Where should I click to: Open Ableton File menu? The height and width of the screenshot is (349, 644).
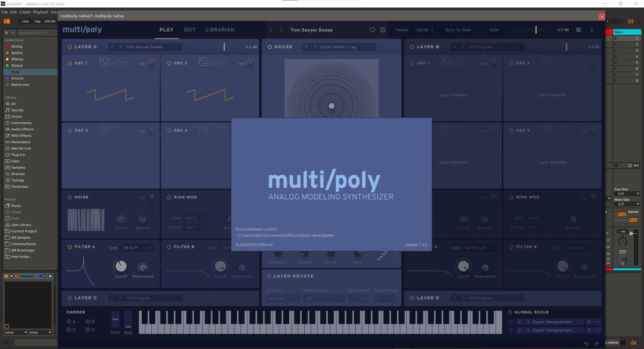(4, 12)
